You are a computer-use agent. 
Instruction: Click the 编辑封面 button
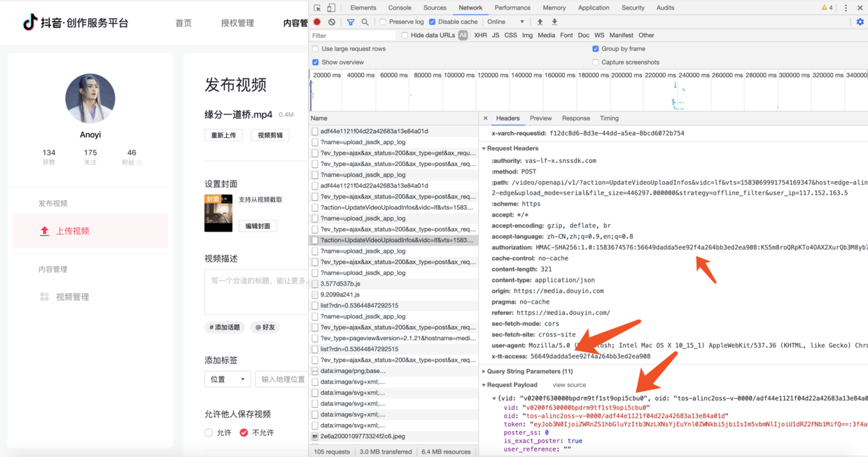[x=258, y=226]
